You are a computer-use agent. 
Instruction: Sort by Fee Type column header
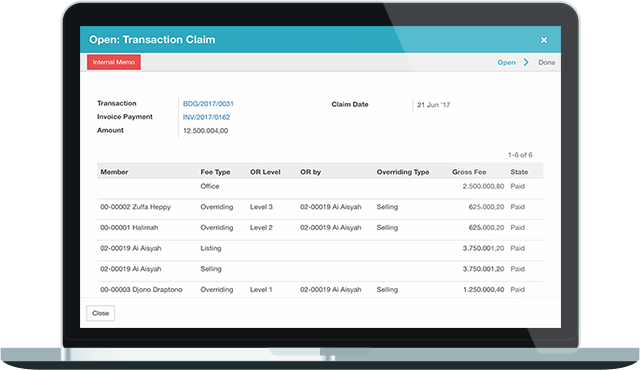[215, 172]
